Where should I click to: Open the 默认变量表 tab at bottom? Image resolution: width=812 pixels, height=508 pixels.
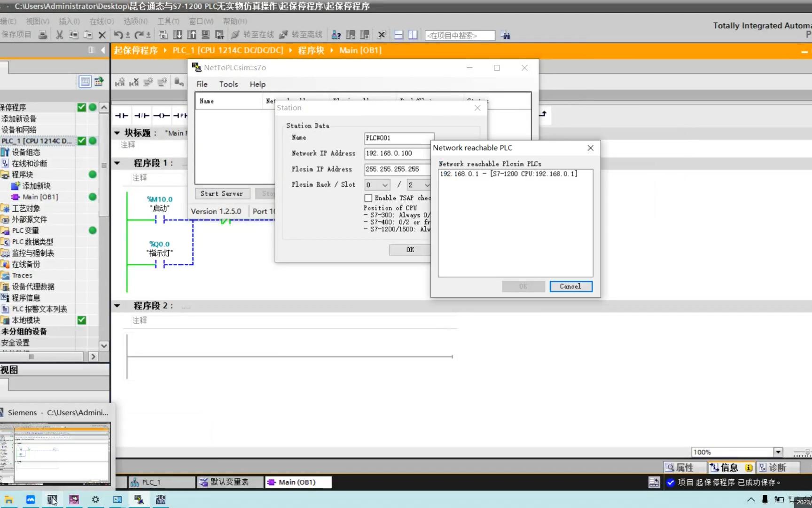[230, 482]
